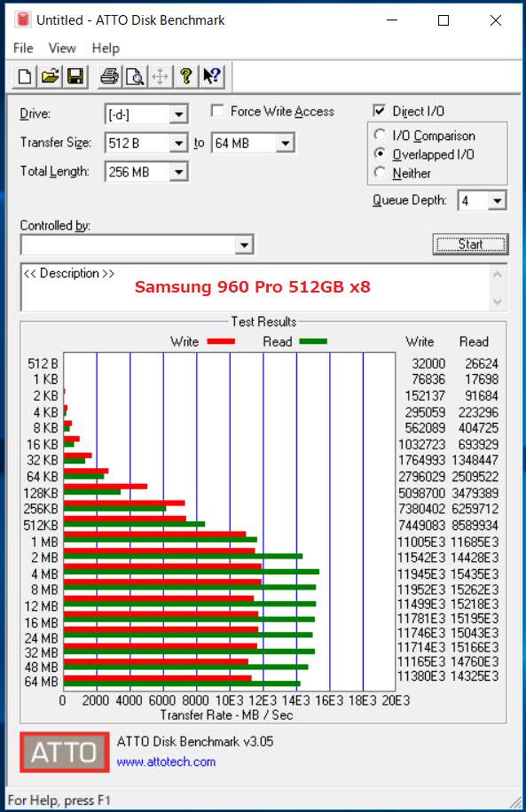
Task: Click the red ATTO application icon in title bar
Action: (23, 20)
